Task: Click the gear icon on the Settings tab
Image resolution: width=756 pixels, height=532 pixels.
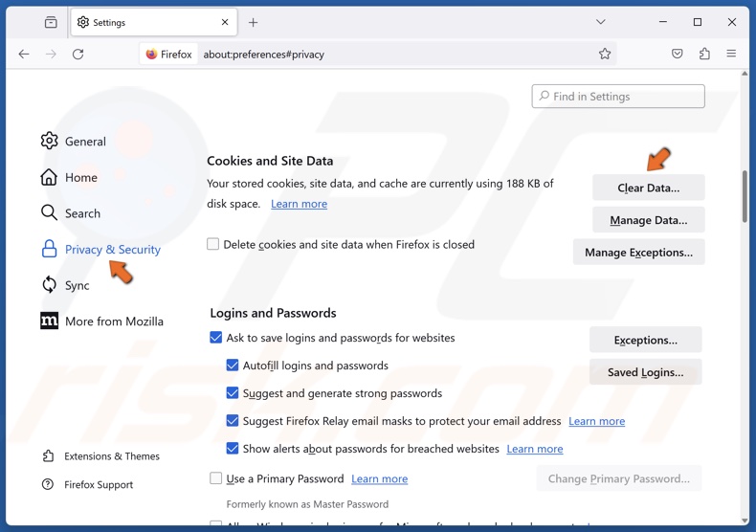Action: click(83, 22)
